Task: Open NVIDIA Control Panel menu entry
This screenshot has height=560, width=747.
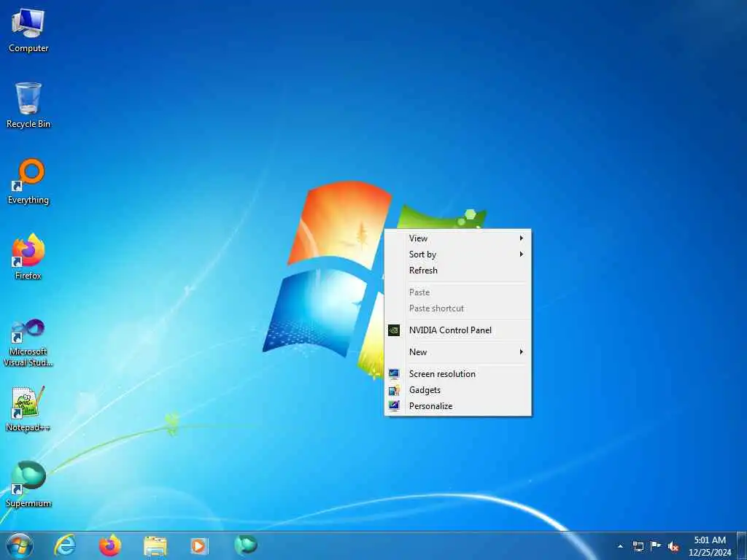Action: 458,330
